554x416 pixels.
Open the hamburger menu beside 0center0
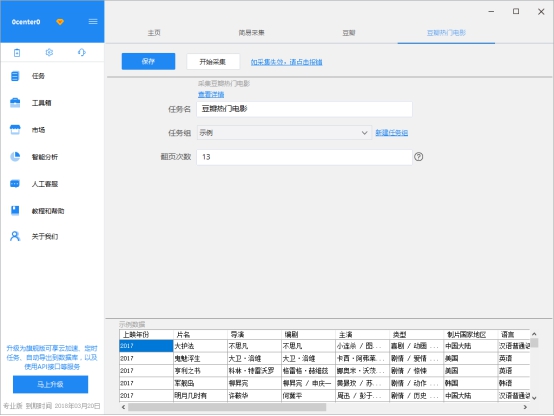tap(93, 22)
